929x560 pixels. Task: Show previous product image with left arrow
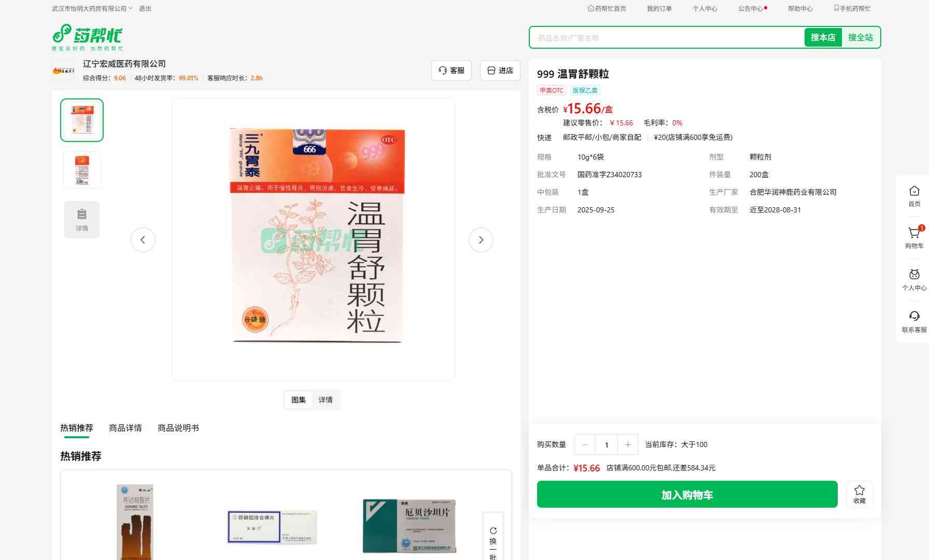(x=143, y=240)
